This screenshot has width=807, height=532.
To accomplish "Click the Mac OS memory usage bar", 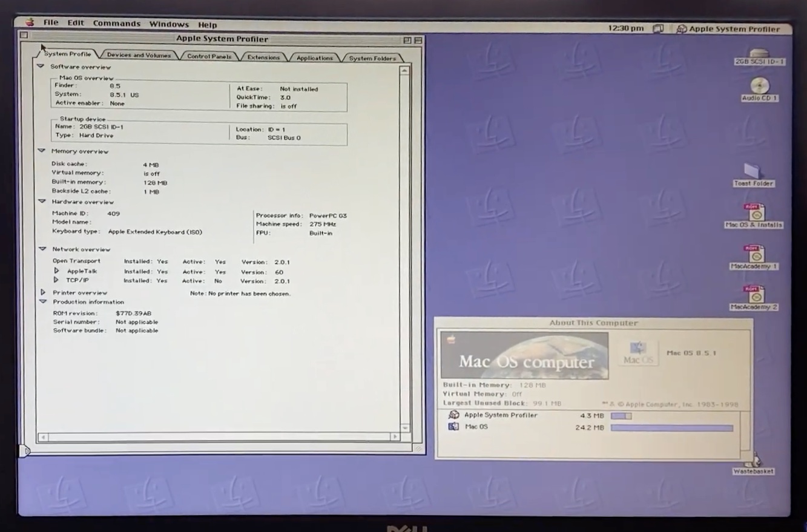I will coord(672,428).
